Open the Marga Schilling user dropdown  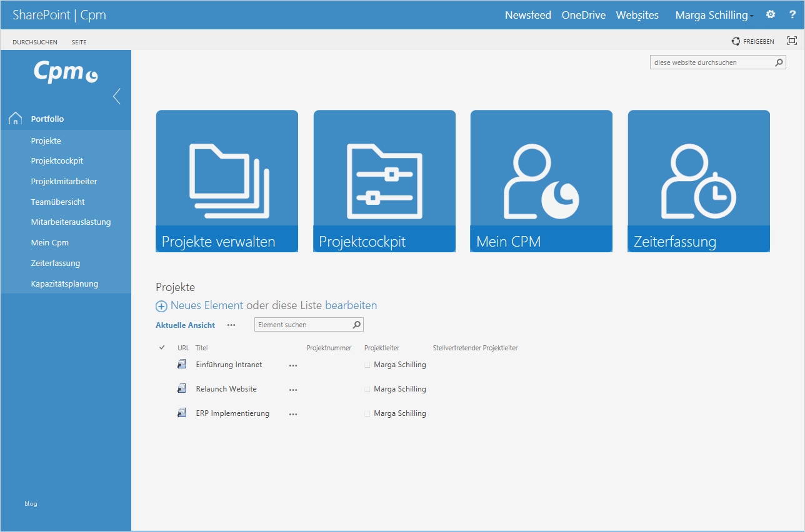(x=714, y=15)
